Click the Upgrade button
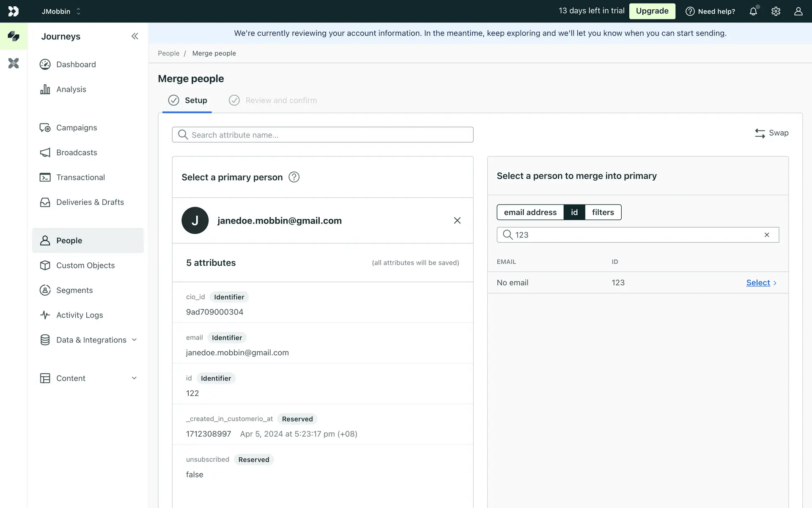The image size is (812, 508). click(x=652, y=11)
